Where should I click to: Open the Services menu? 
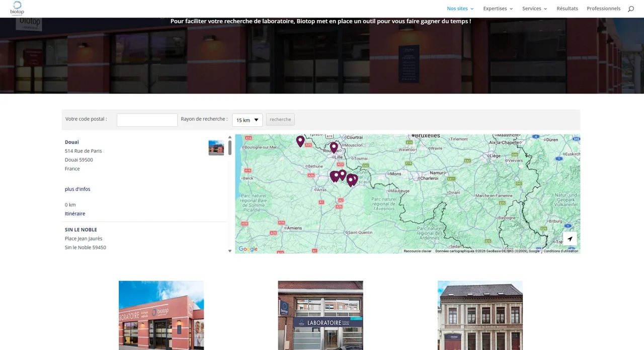(x=534, y=9)
